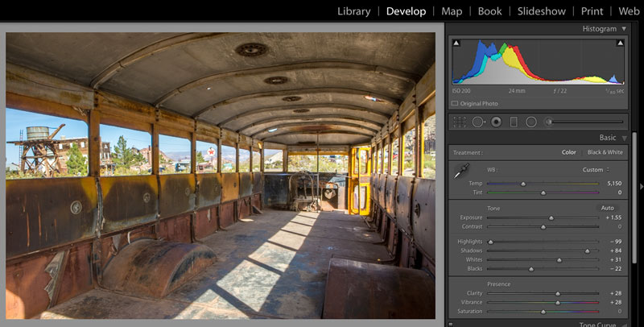The height and width of the screenshot is (327, 644).
Task: Switch to the Library module
Action: click(353, 11)
